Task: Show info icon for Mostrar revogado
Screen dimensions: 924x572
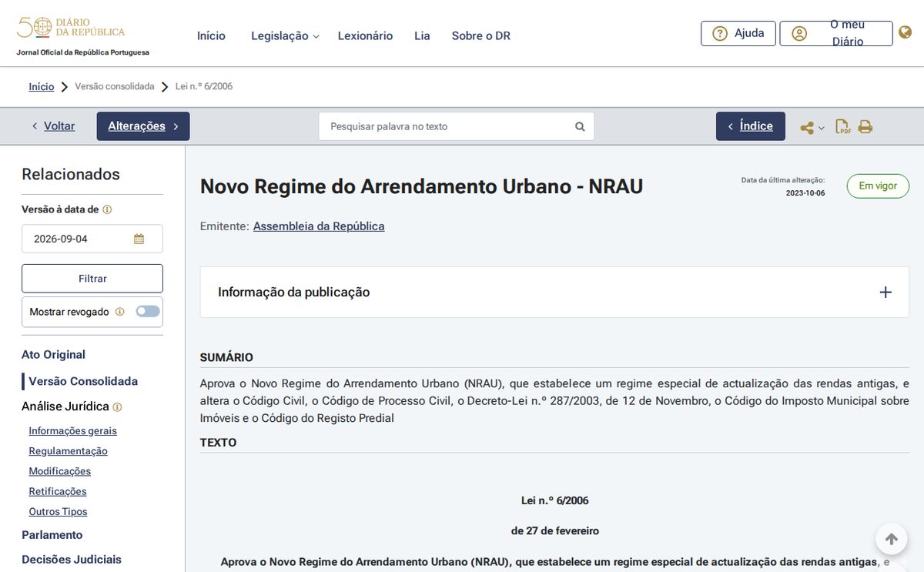Action: [119, 312]
